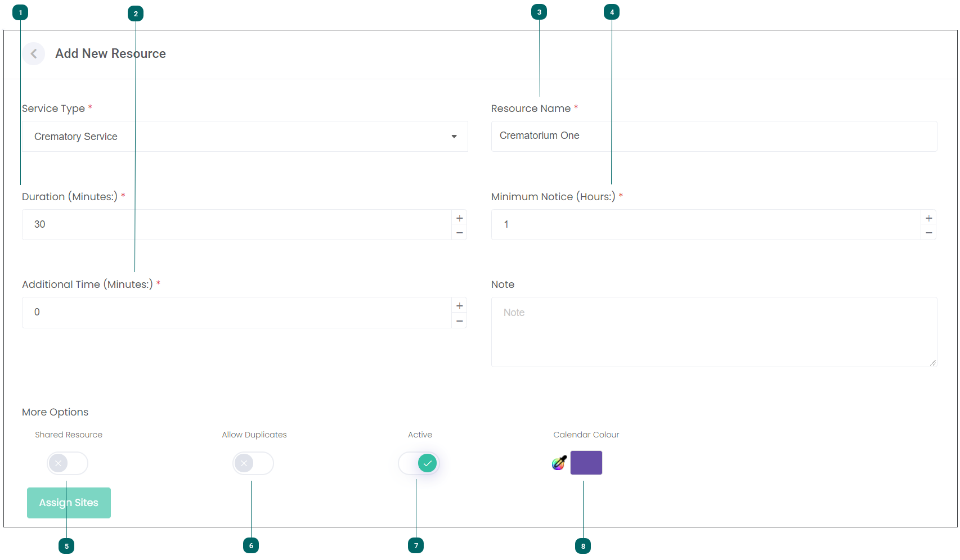Enable the Shared Resource toggle
This screenshot has width=960, height=560.
tap(68, 463)
